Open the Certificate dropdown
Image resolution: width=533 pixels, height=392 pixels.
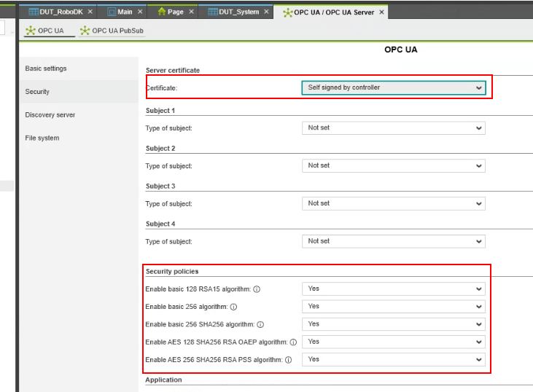(x=394, y=87)
